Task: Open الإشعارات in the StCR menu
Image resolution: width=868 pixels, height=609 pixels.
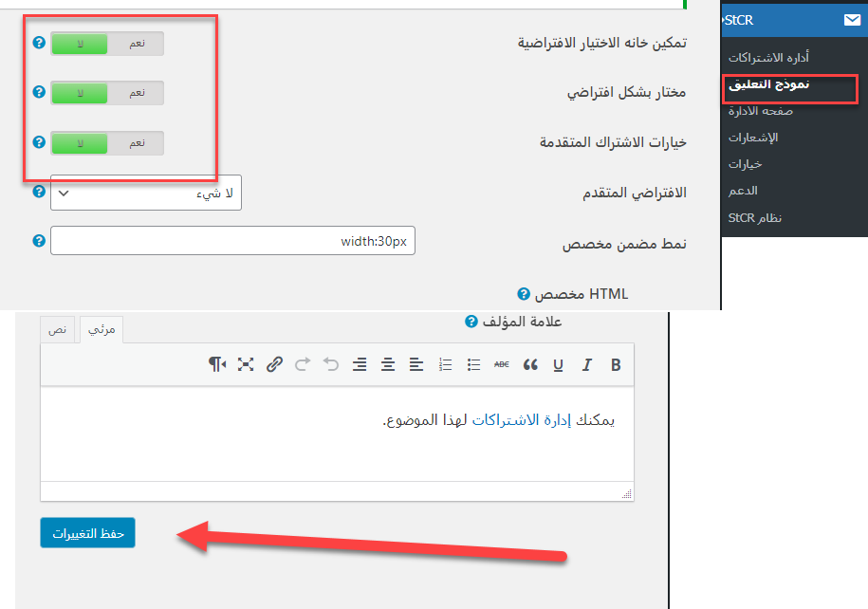Action: click(x=753, y=138)
